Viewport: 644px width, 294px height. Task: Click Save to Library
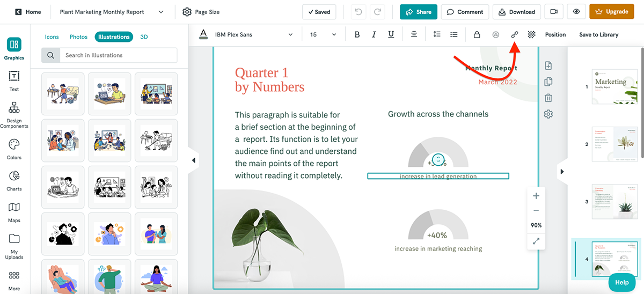click(x=599, y=34)
